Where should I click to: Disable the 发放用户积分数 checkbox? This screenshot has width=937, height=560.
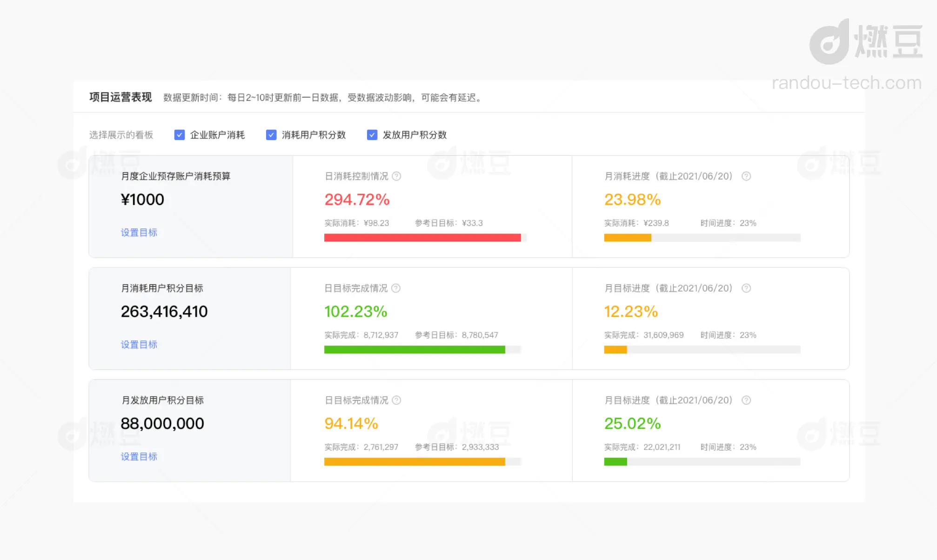[372, 135]
